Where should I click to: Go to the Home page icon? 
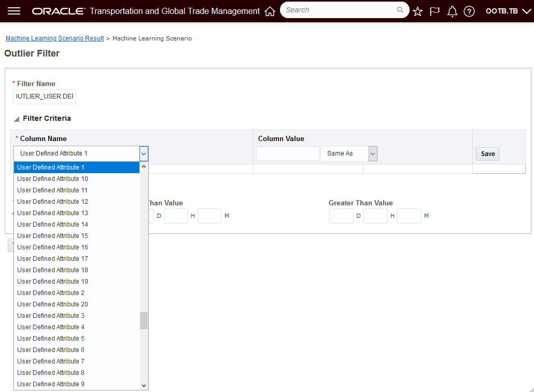pyautogui.click(x=270, y=11)
